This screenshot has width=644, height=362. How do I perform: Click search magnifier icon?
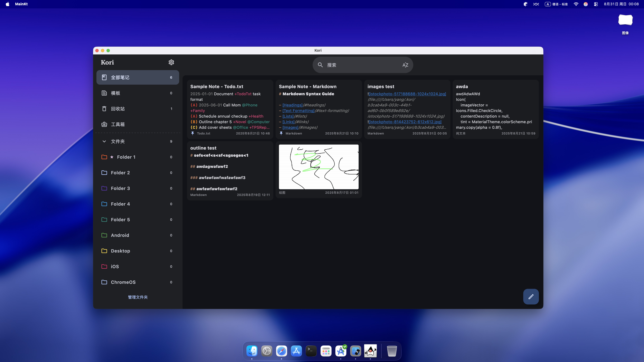(320, 65)
